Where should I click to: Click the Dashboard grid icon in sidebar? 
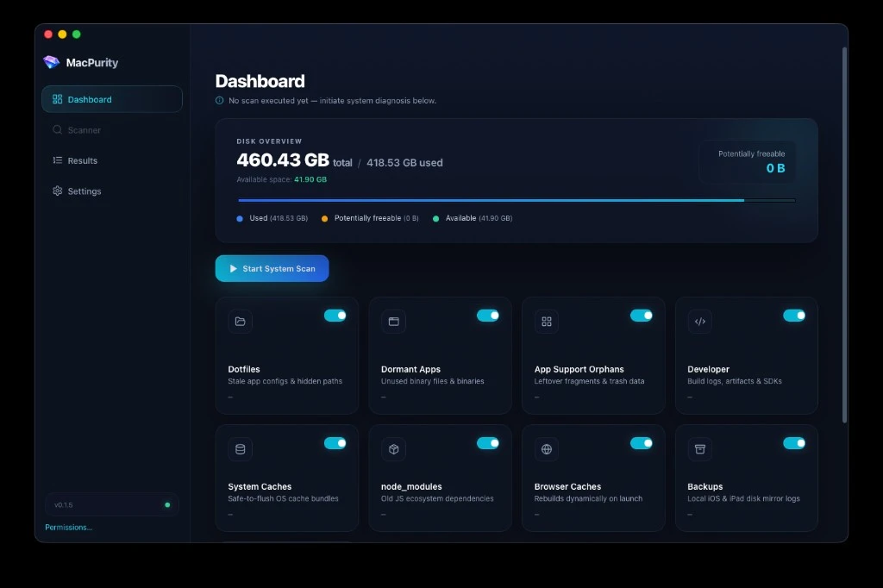(58, 99)
